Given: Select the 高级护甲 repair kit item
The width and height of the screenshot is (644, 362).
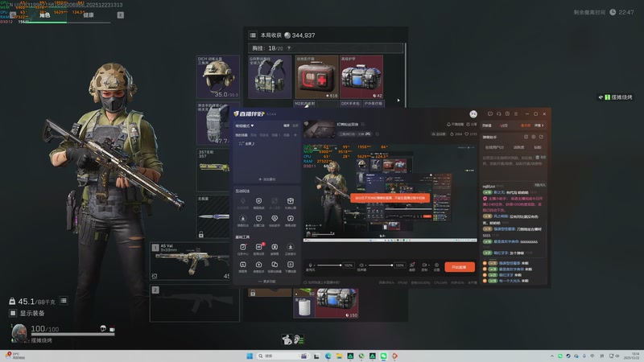Looking at the screenshot, I should 361,76.
